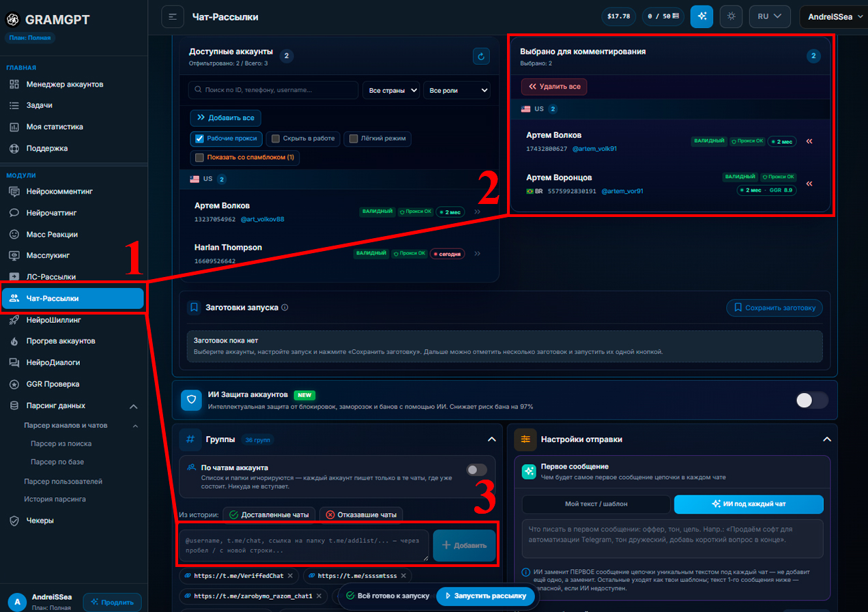Turn on ИИ Защита аккаунтов switch
Image resolution: width=868 pixels, height=612 pixels.
[x=812, y=400]
